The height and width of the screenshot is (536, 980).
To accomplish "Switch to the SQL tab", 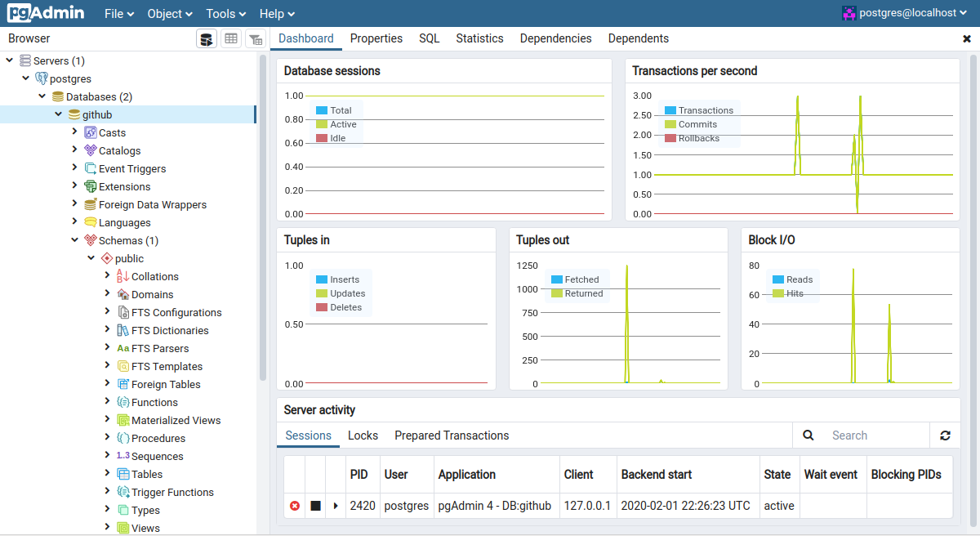I will (430, 38).
